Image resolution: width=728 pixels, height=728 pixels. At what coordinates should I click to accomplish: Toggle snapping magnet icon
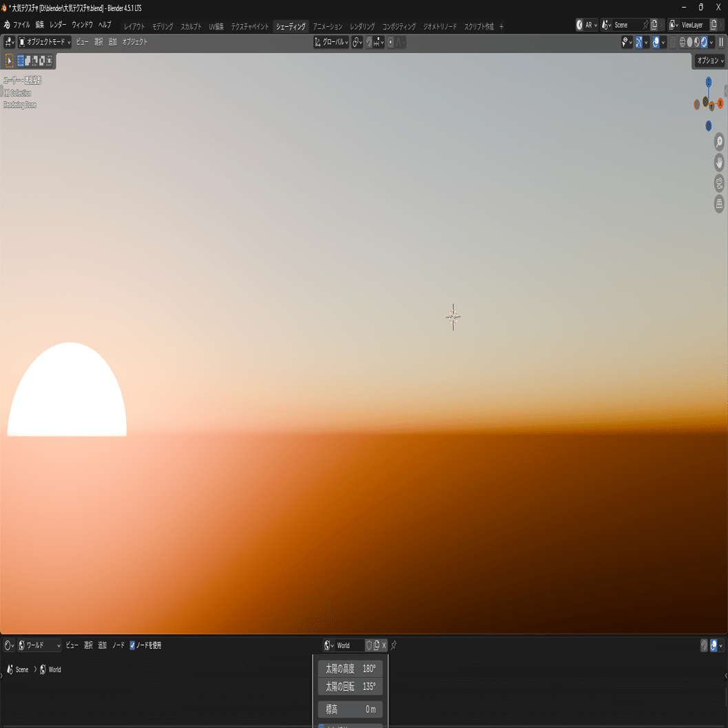369,43
